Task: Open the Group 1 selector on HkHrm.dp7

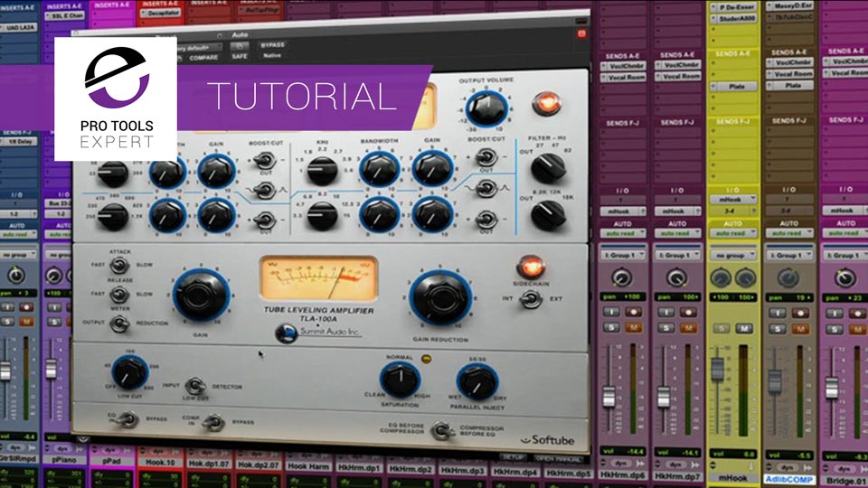Action: pos(677,255)
